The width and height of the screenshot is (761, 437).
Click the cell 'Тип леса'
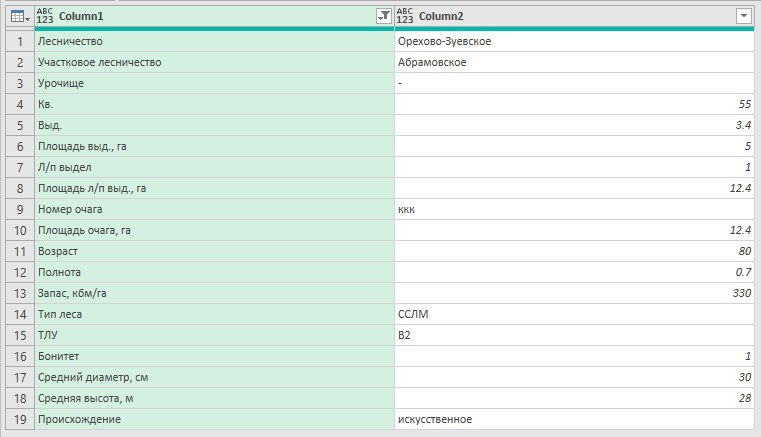(215, 314)
